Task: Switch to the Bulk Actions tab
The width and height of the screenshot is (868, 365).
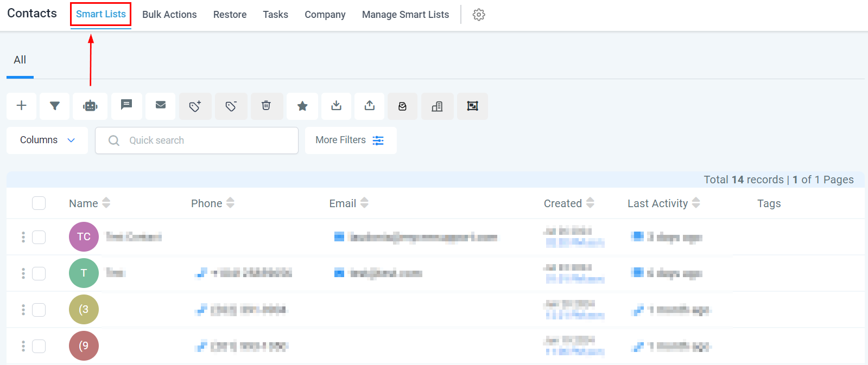Action: tap(169, 15)
